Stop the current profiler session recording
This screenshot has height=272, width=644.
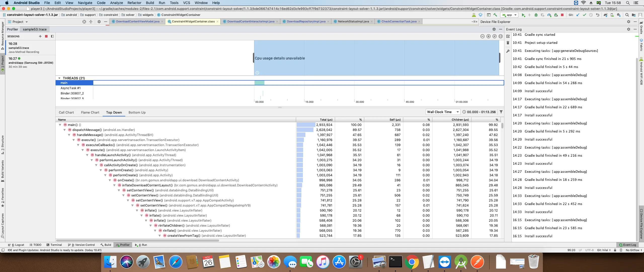click(x=46, y=36)
